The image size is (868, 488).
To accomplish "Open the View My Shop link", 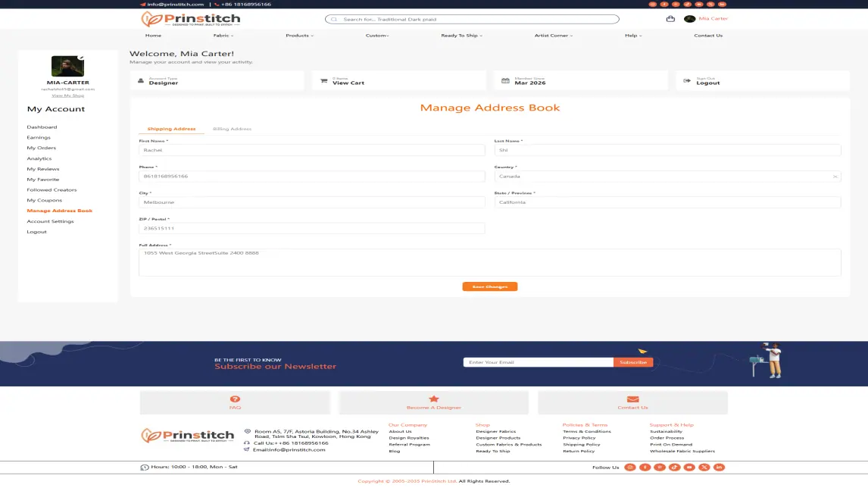I will [x=67, y=95].
